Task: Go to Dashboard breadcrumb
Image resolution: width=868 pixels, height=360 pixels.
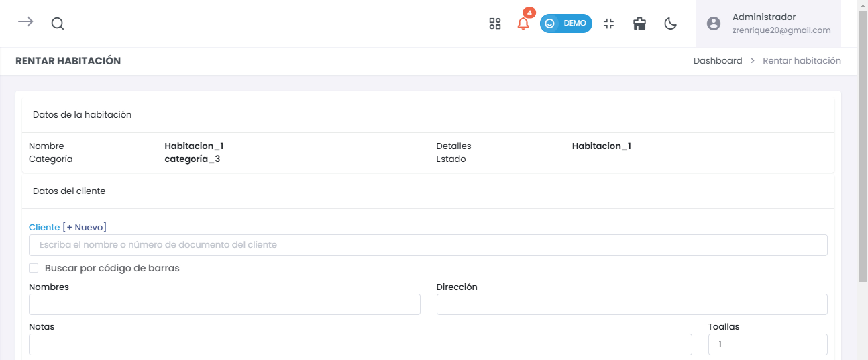Action: (717, 61)
